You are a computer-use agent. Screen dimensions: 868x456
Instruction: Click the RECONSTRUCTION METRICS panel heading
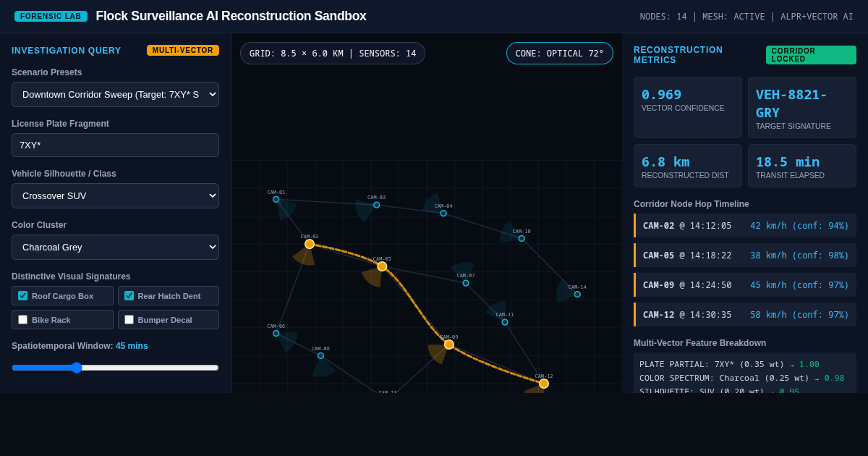point(678,55)
